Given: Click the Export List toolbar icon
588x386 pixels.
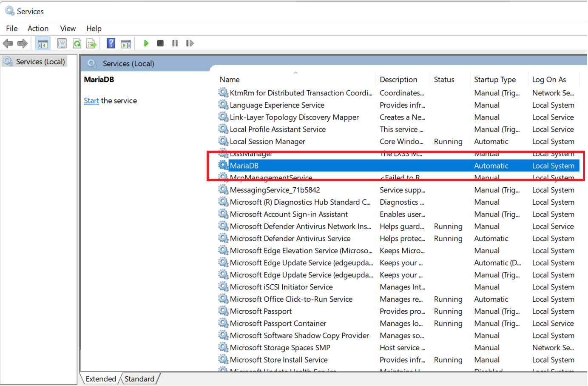Looking at the screenshot, I should click(x=91, y=43).
